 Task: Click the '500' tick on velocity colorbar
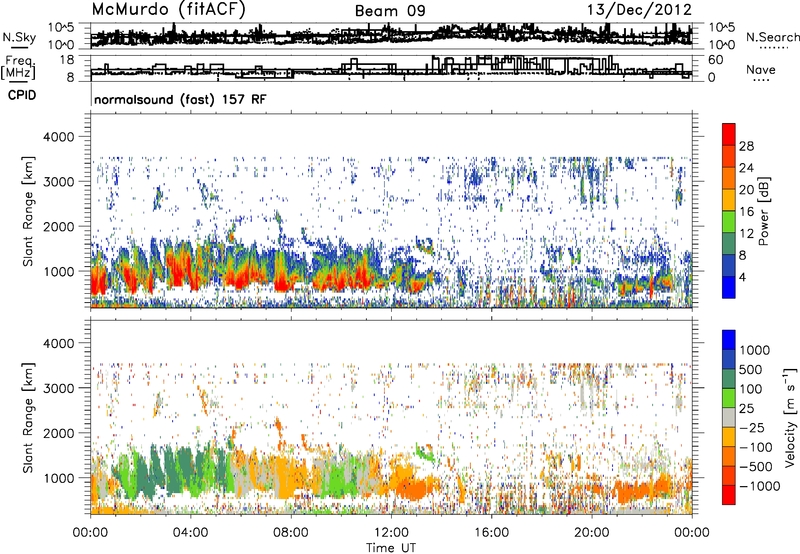click(751, 369)
